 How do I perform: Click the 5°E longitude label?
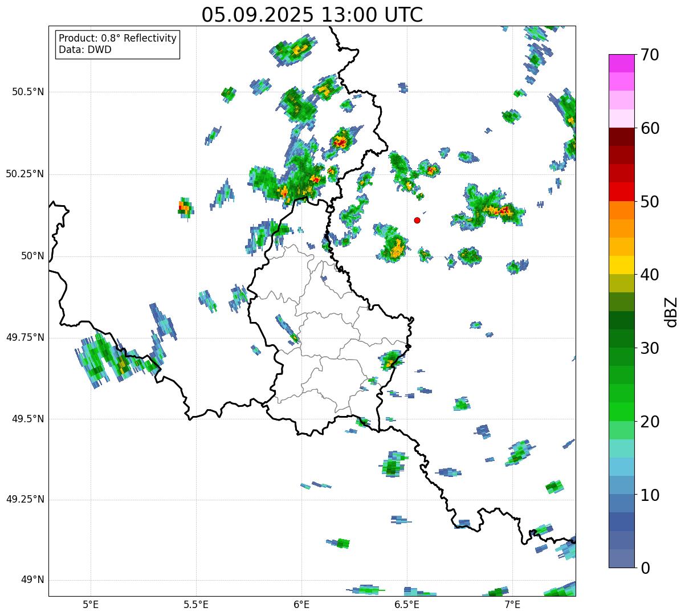(x=91, y=604)
